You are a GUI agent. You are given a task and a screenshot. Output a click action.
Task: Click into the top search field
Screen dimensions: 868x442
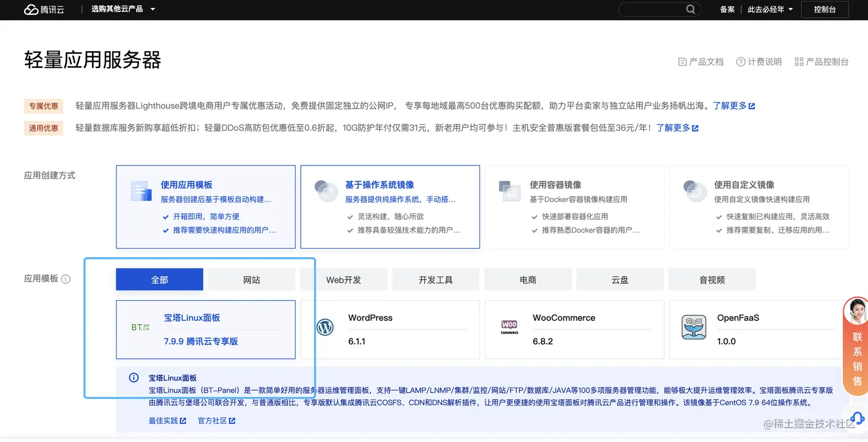point(659,10)
